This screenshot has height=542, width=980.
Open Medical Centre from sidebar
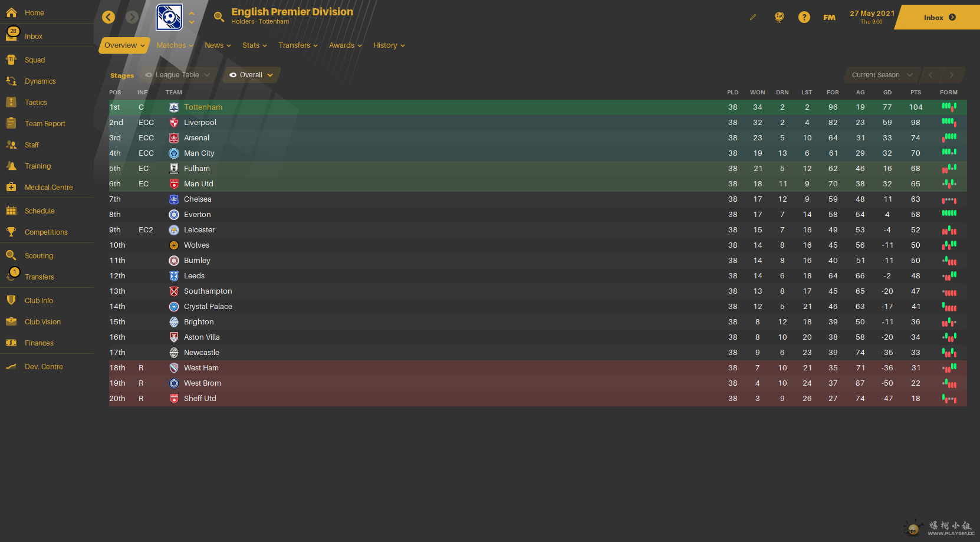pos(48,188)
